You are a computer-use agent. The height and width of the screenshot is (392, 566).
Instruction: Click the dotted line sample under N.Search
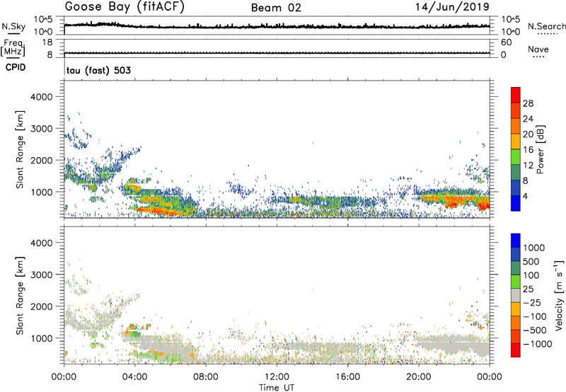point(547,34)
